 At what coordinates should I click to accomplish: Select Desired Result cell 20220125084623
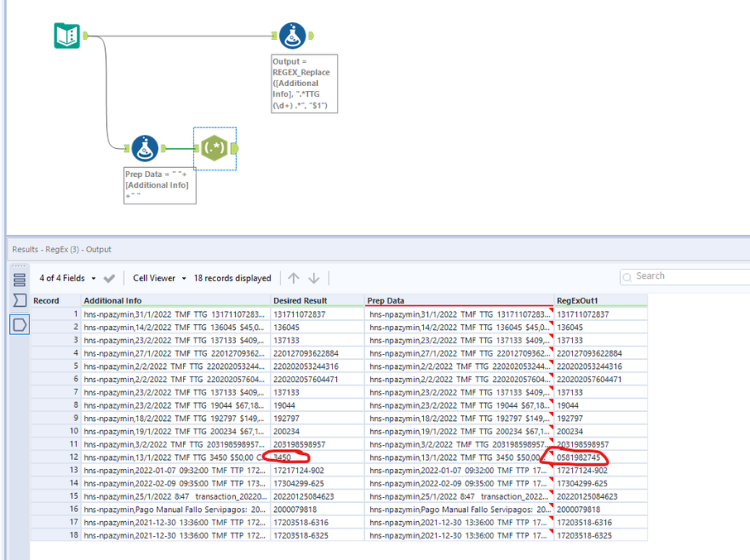pyautogui.click(x=317, y=496)
